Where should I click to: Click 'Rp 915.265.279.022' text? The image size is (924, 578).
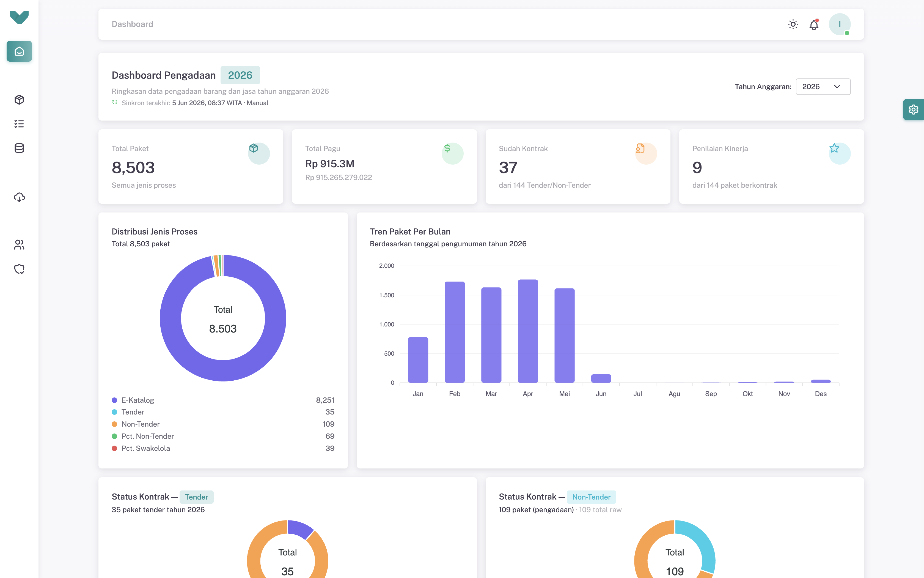[x=339, y=177]
